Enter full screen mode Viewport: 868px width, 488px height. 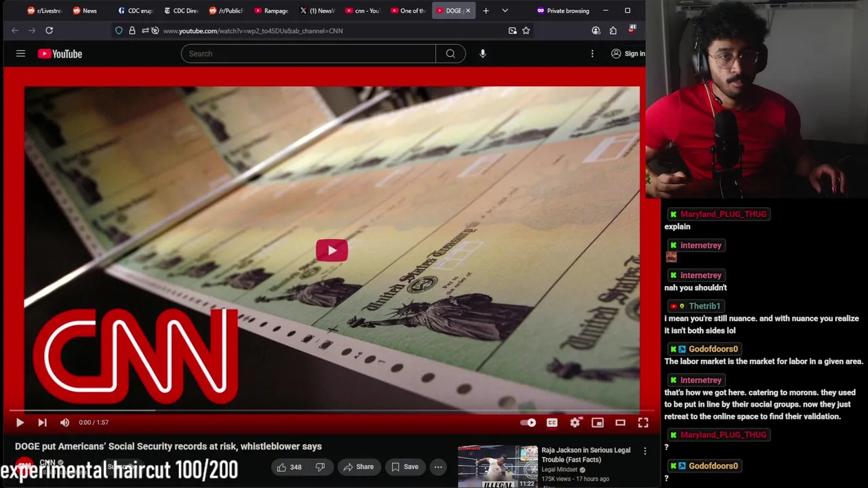643,422
